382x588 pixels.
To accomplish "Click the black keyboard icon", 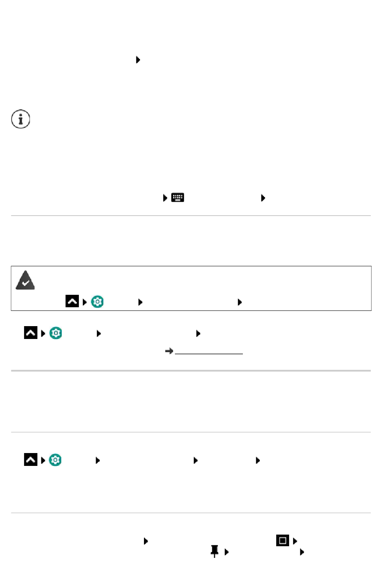I will point(178,198).
